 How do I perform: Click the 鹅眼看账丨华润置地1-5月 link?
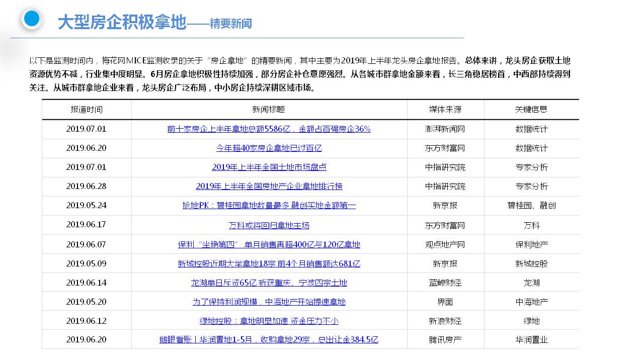tap(269, 340)
